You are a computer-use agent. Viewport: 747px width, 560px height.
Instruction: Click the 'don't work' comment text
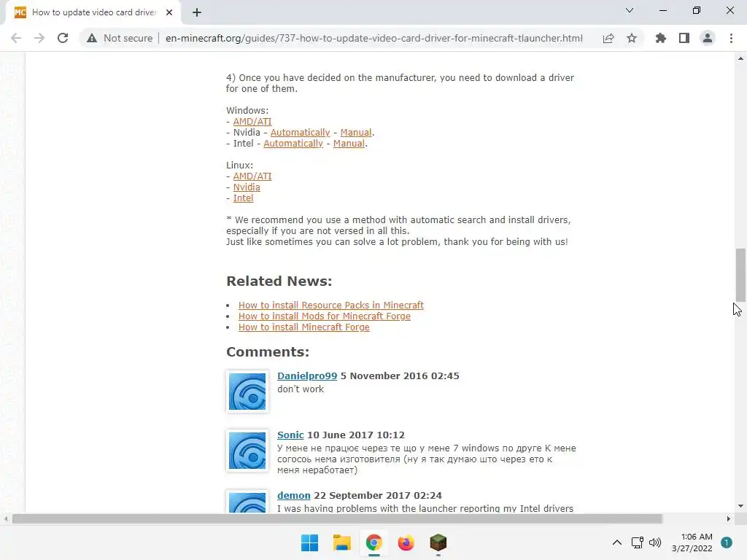click(301, 389)
